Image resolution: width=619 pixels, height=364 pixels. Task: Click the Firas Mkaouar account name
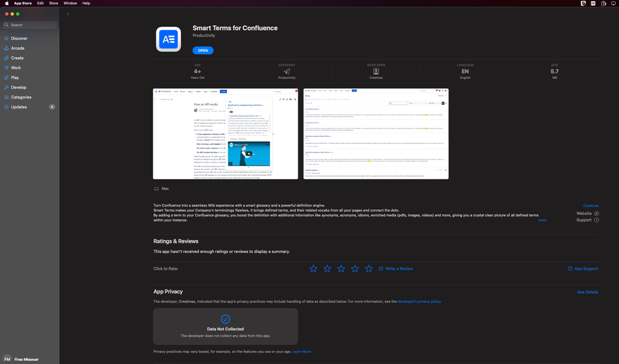[27, 360]
